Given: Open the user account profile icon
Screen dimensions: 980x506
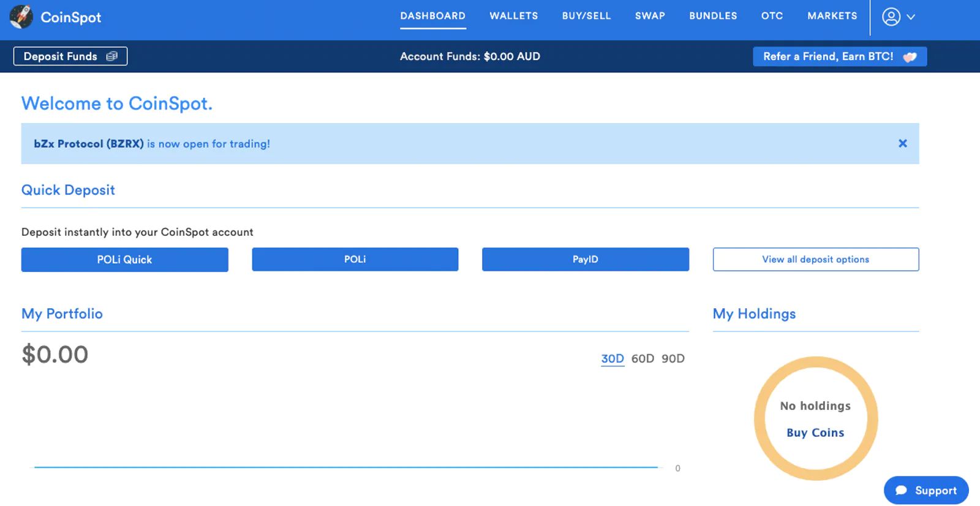Looking at the screenshot, I should tap(891, 17).
